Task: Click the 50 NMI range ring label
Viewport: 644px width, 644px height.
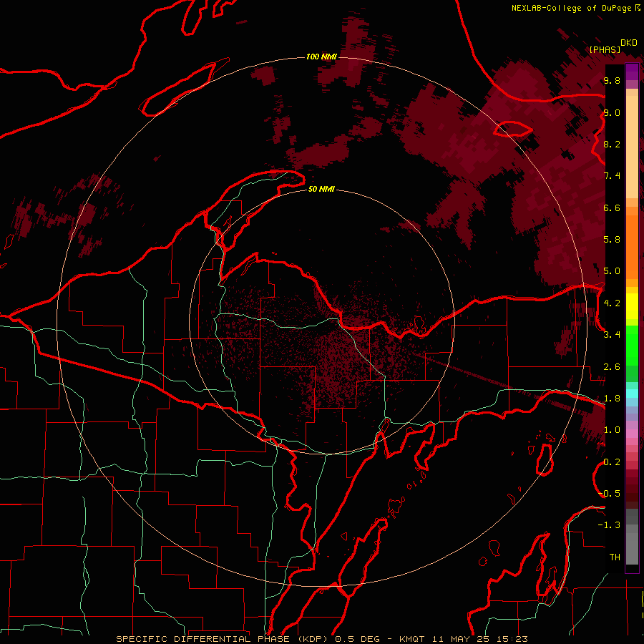Action: pos(321,189)
